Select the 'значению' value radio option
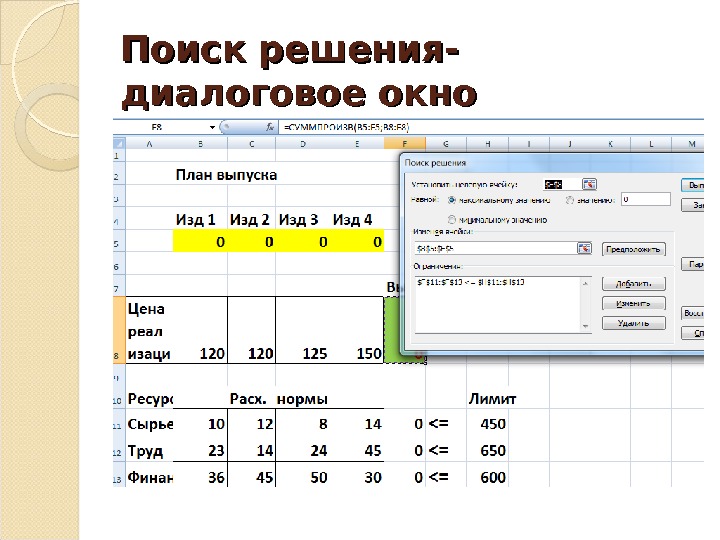Screen dimensions: 720x540 point(570,200)
